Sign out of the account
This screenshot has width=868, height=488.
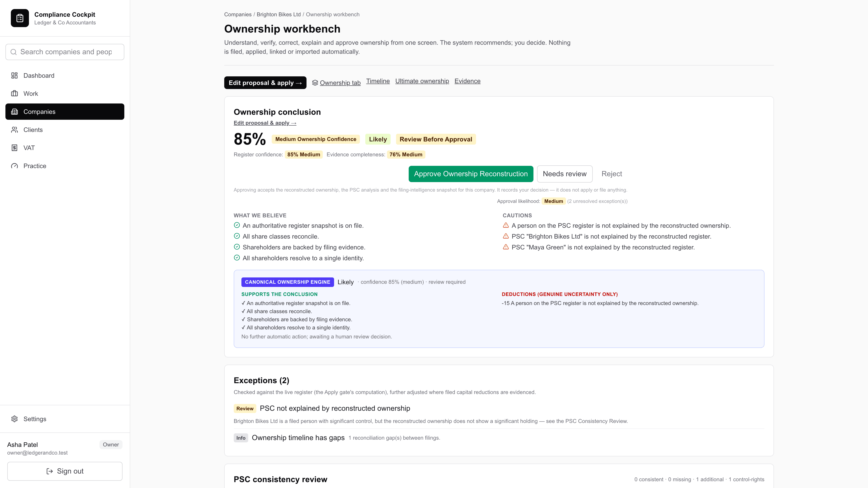(x=65, y=471)
